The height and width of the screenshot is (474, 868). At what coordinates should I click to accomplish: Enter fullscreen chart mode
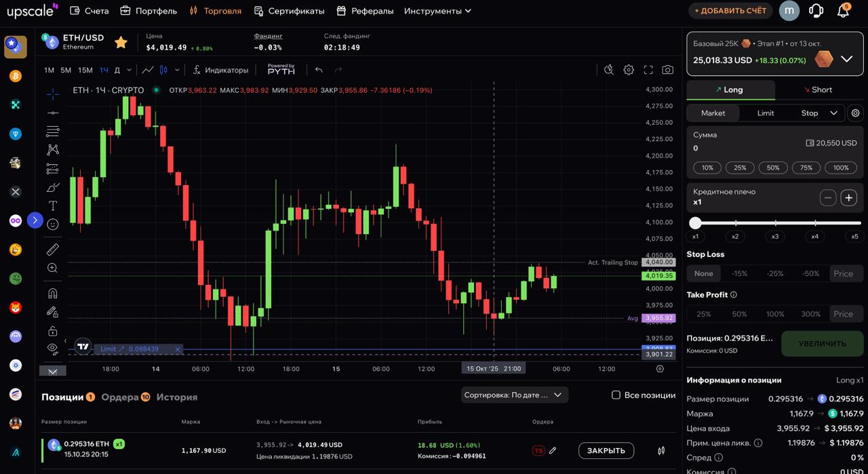click(648, 70)
